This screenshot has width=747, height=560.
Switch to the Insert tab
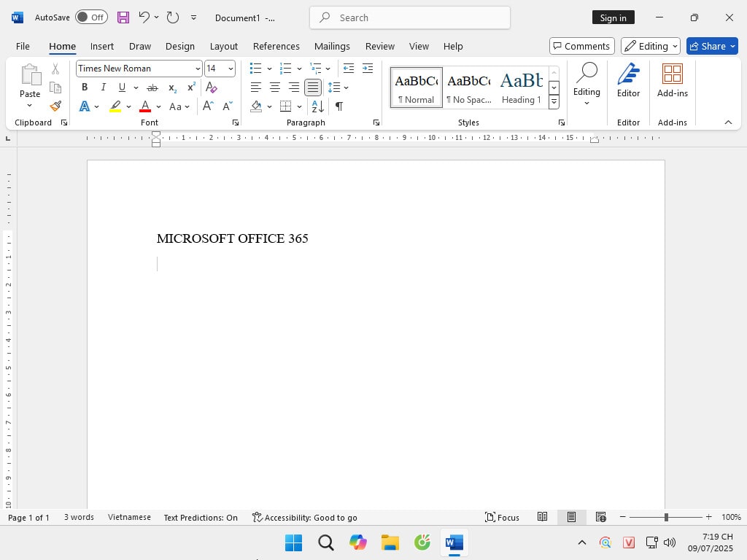pyautogui.click(x=102, y=46)
